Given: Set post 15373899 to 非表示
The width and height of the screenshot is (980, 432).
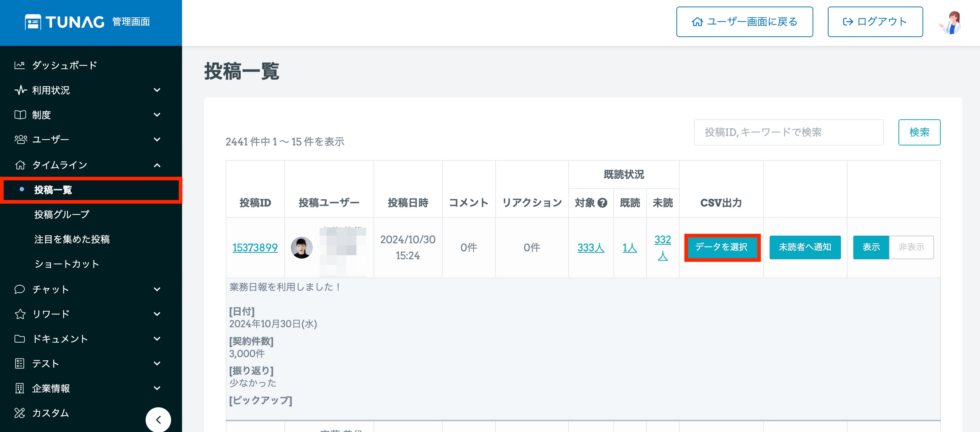Looking at the screenshot, I should (911, 247).
